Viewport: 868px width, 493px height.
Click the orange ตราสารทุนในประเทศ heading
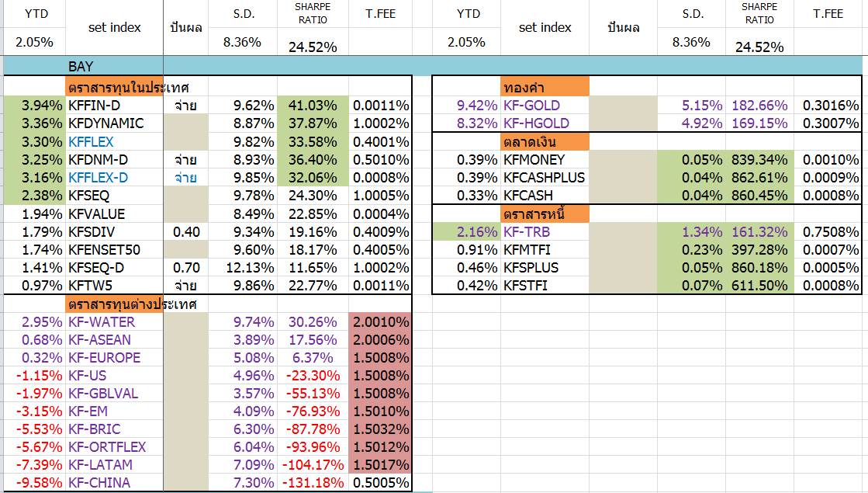[x=114, y=87]
